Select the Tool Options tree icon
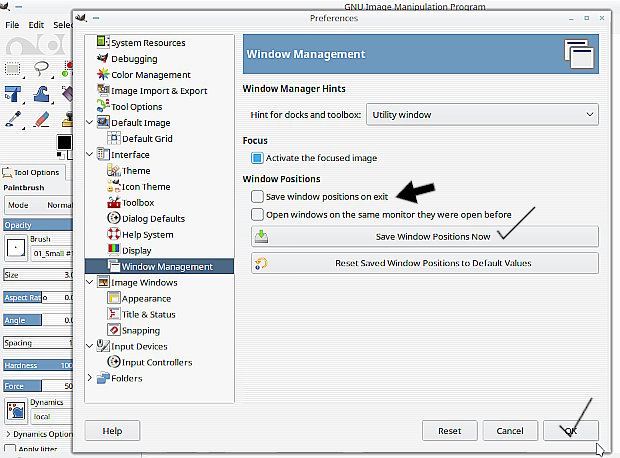 click(103, 106)
